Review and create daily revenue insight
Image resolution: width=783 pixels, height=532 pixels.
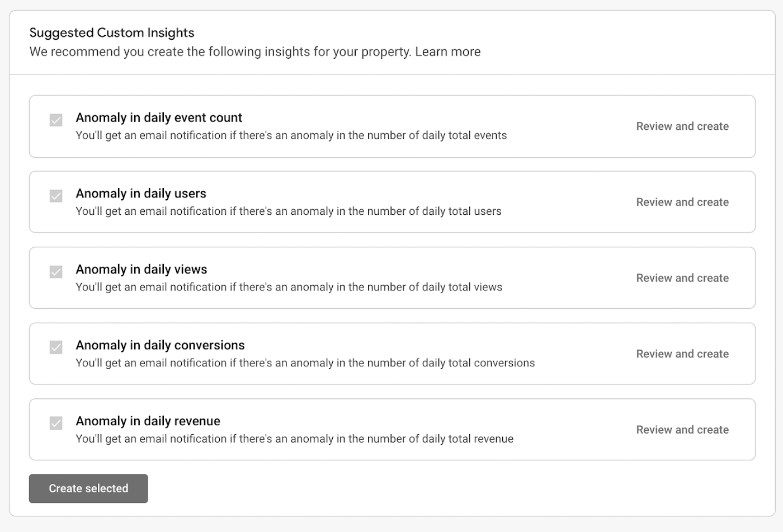point(682,430)
